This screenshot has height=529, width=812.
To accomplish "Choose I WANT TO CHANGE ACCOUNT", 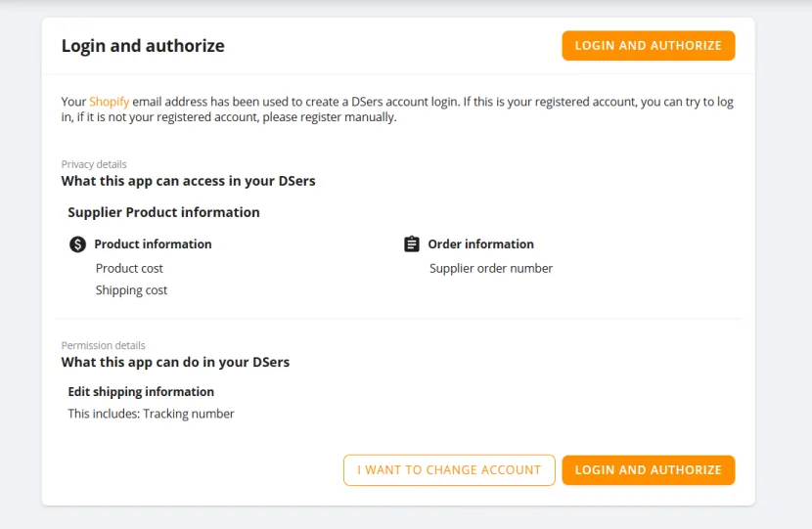I will (x=449, y=470).
